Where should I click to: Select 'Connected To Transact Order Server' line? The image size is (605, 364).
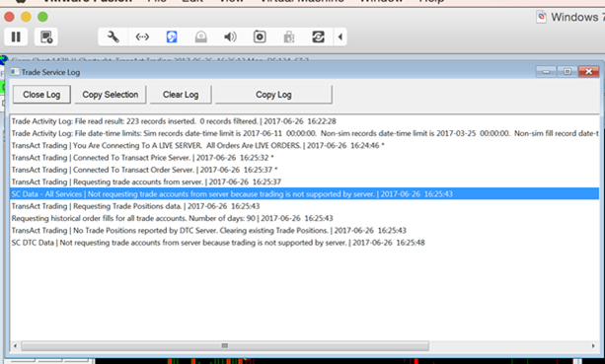[304, 170]
